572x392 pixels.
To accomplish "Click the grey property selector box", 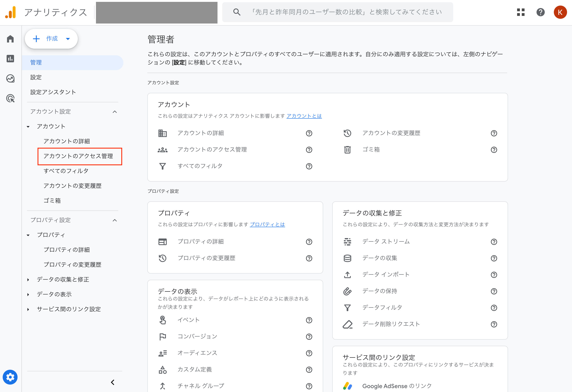I will point(157,13).
